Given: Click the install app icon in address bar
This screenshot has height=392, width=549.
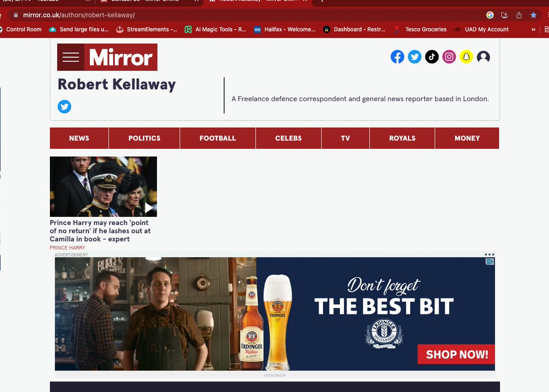Looking at the screenshot, I should click(x=504, y=15).
